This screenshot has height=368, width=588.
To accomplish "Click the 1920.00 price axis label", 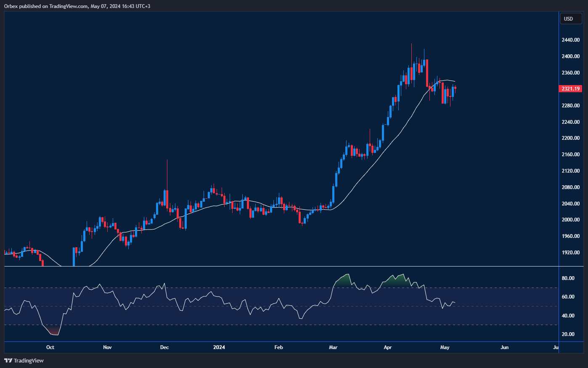I will 570,253.
